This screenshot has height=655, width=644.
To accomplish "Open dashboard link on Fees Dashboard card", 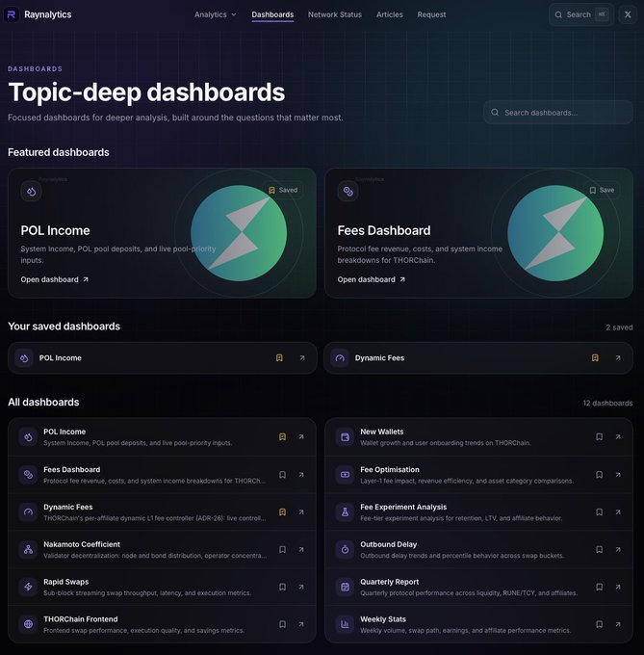I will pyautogui.click(x=371, y=279).
